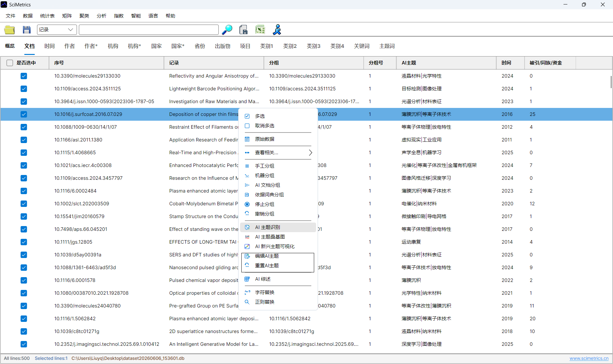Click the 停止分组 stop icon
Viewport: 613px width, 364px height.
point(247,204)
